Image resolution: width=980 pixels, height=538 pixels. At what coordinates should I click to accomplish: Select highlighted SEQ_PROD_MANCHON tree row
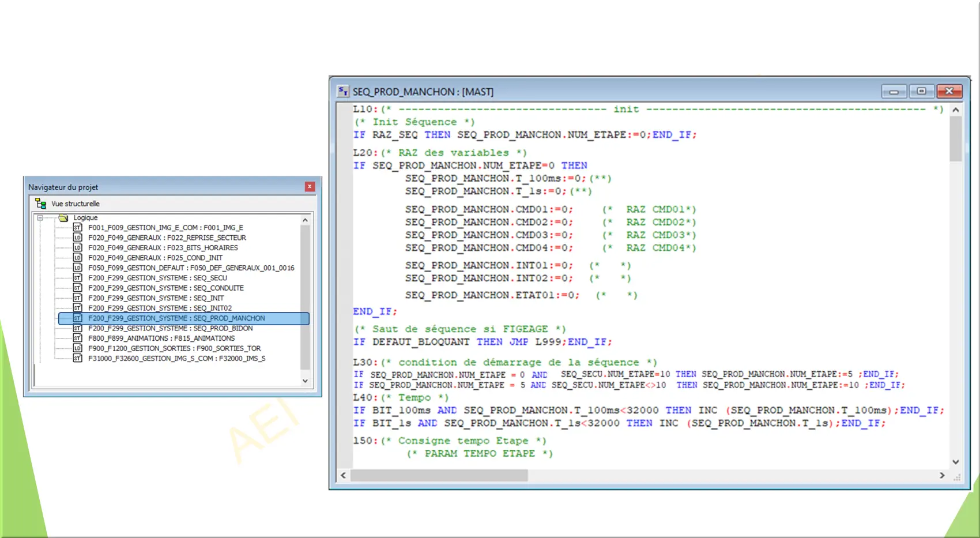coord(184,318)
